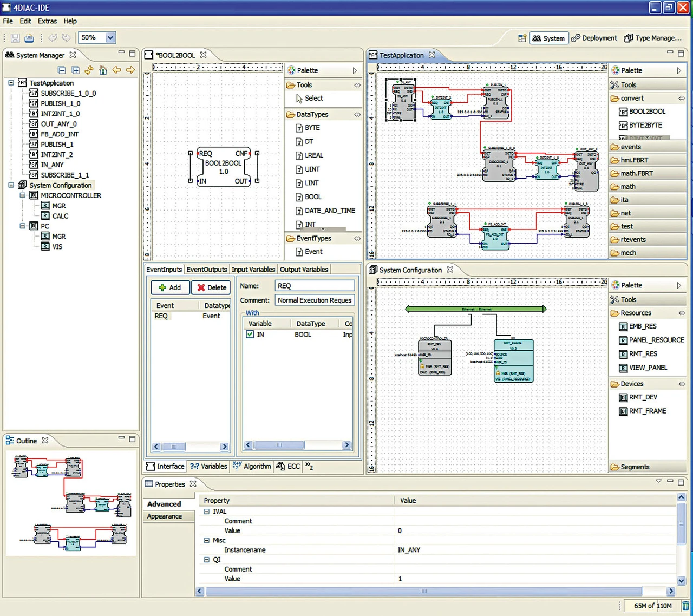This screenshot has height=616, width=693.
Task: Click the Open Perspective icon left of System
Action: coord(522,38)
